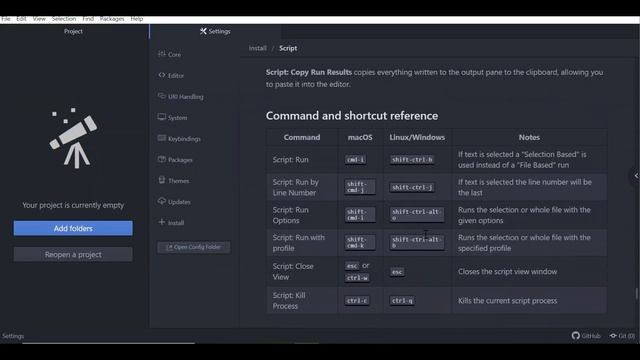Open the Packages menu
640x360 pixels.
112,19
